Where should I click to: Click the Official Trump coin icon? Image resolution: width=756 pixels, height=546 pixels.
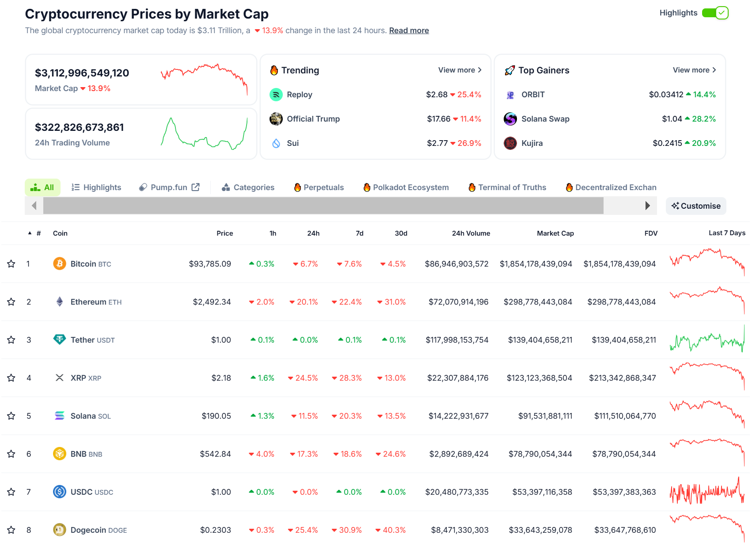[276, 119]
